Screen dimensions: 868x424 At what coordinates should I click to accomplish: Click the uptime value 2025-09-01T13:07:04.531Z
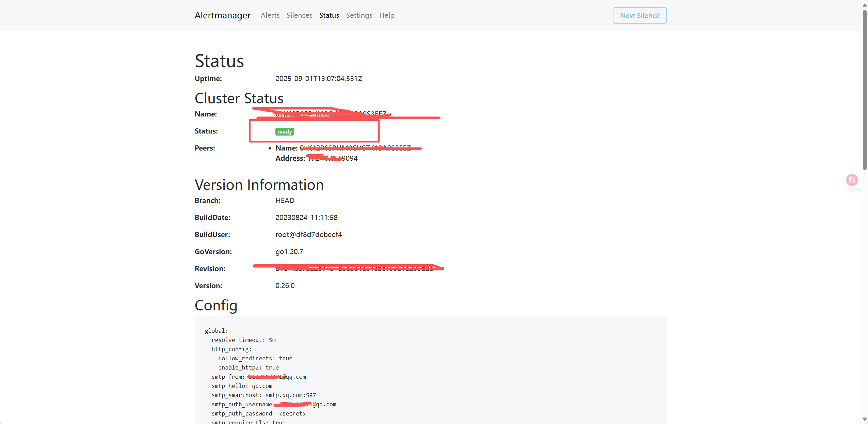pyautogui.click(x=319, y=79)
